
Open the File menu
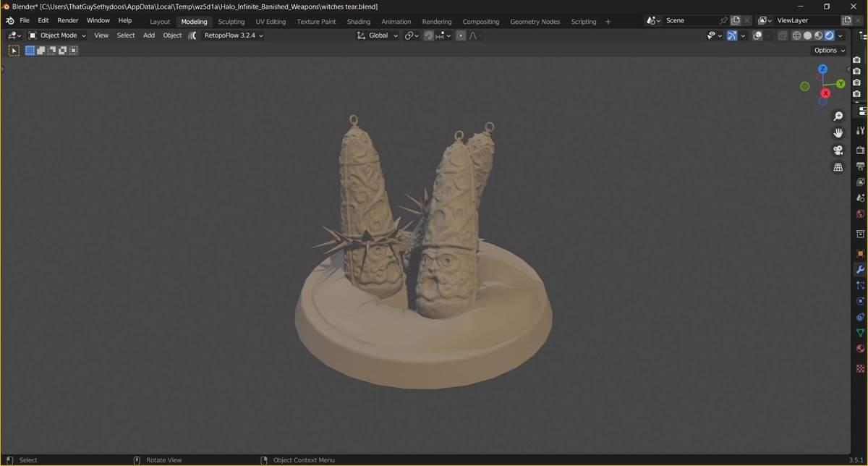pyautogui.click(x=24, y=21)
